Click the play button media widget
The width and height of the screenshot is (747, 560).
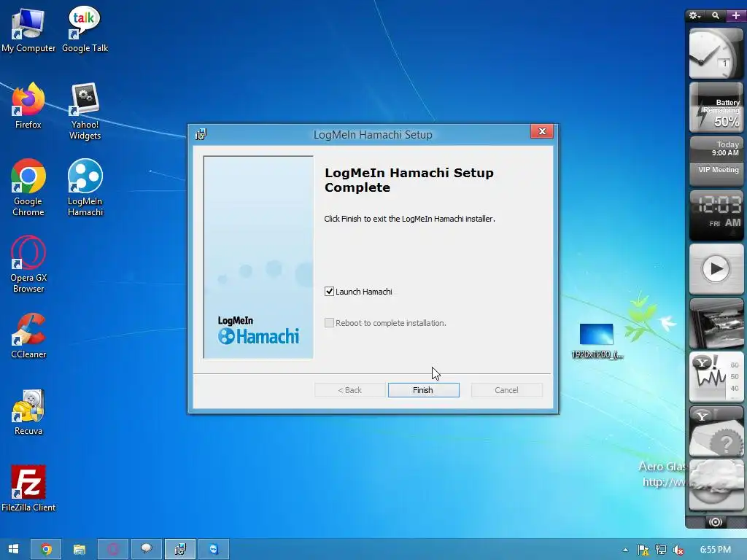[716, 269]
